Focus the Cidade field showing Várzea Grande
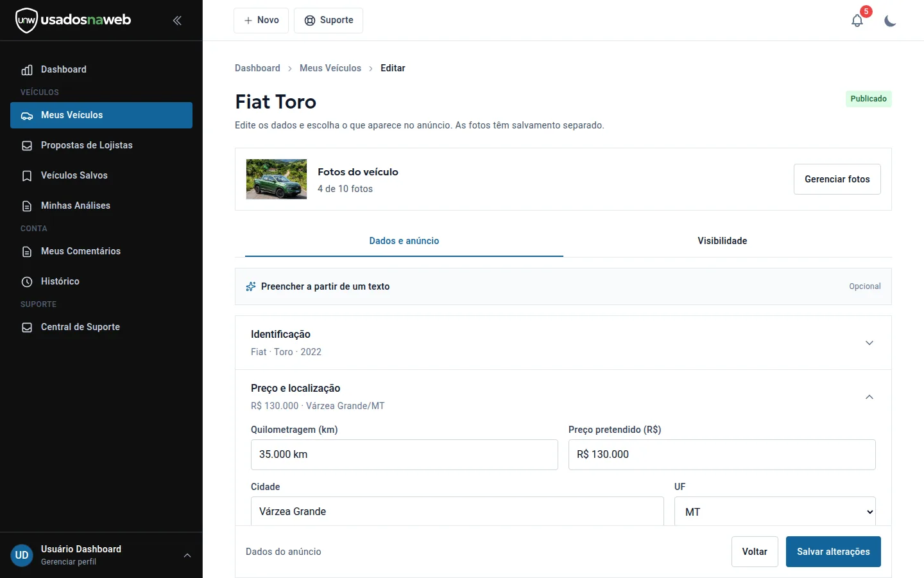924x578 pixels. coord(458,512)
